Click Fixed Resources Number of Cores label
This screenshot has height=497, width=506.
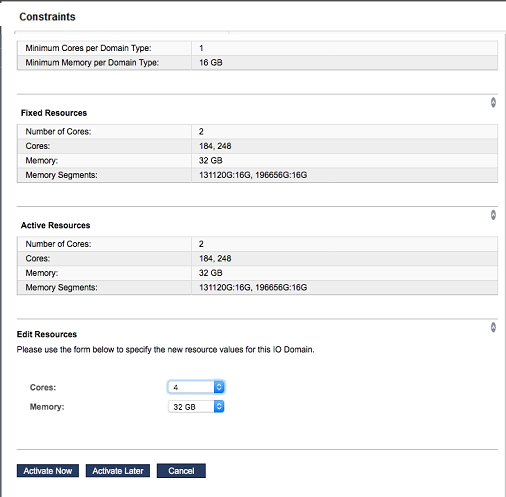click(x=58, y=132)
